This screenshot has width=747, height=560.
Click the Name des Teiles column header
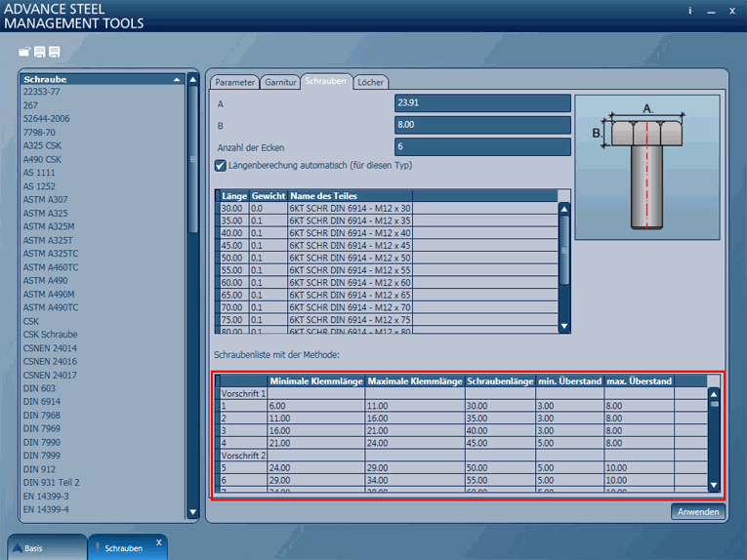(x=351, y=195)
